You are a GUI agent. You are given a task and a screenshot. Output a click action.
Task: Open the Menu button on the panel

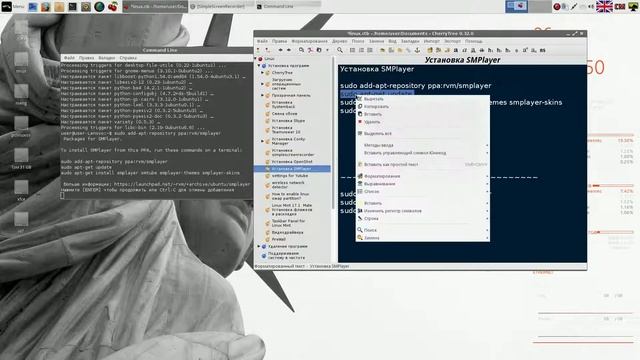point(12,7)
